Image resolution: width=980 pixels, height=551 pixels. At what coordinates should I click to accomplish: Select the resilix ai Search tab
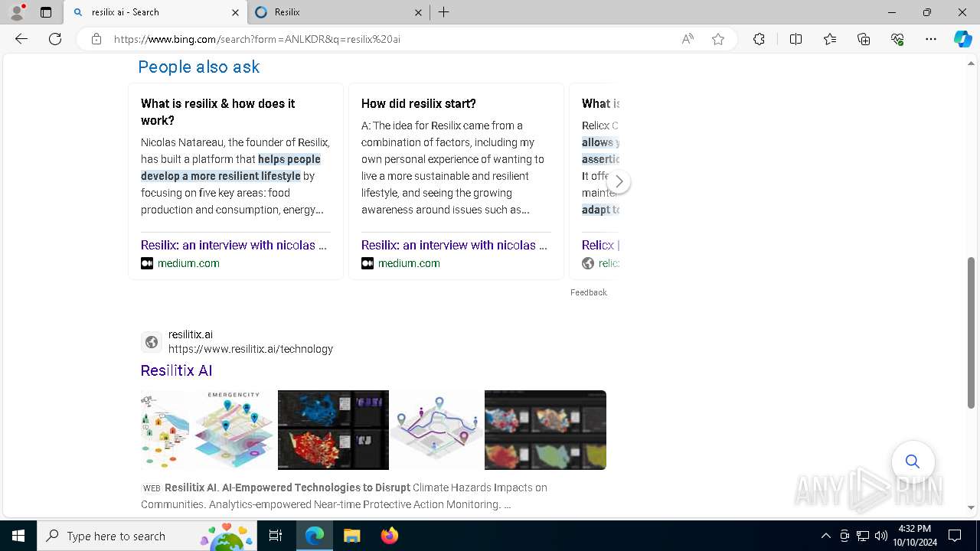click(x=155, y=12)
